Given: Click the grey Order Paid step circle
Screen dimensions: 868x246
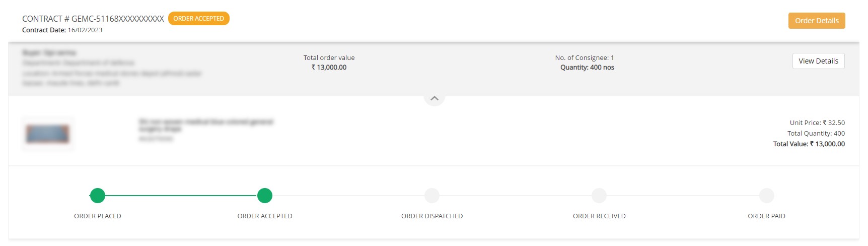Looking at the screenshot, I should click(x=766, y=196).
